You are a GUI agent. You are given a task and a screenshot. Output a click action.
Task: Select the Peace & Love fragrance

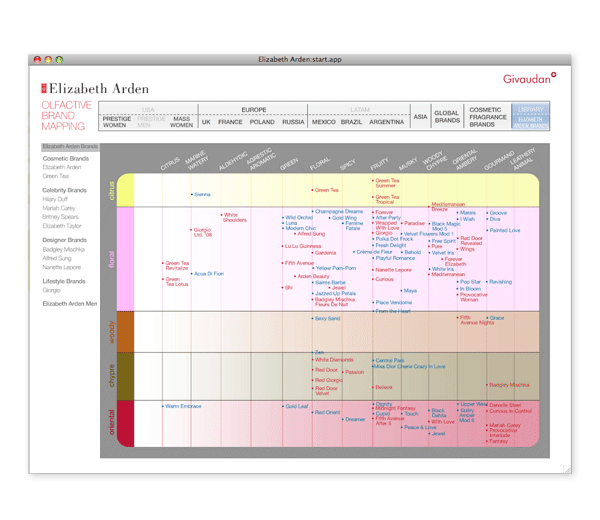pos(419,427)
